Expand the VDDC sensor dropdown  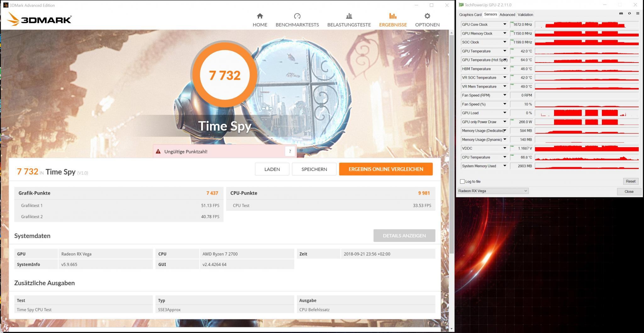tap(505, 148)
